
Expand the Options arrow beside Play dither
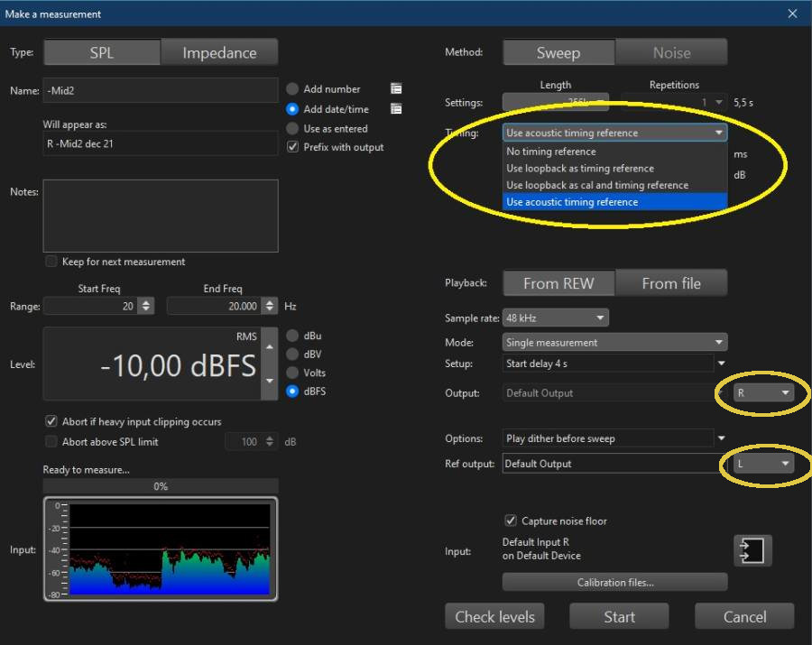(721, 438)
